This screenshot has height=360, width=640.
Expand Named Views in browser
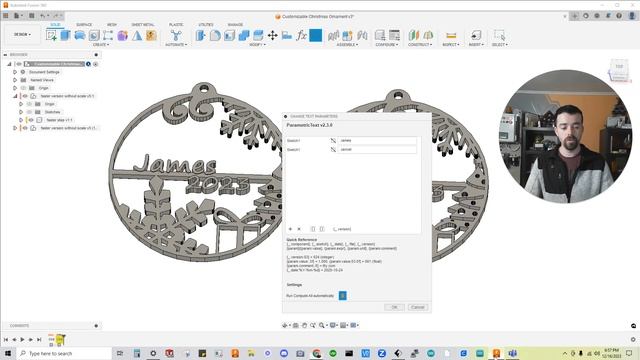15,80
